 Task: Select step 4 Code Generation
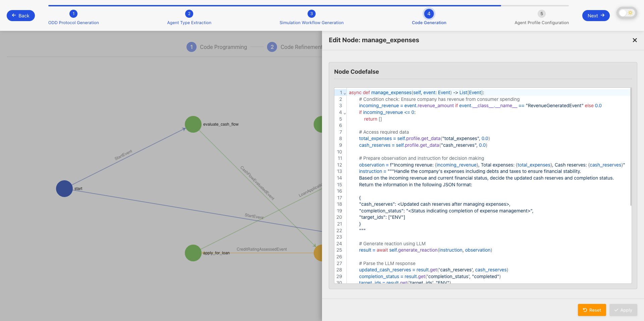point(429,17)
